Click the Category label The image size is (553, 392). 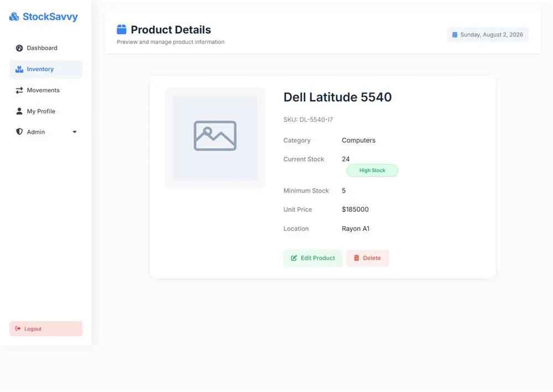click(297, 140)
